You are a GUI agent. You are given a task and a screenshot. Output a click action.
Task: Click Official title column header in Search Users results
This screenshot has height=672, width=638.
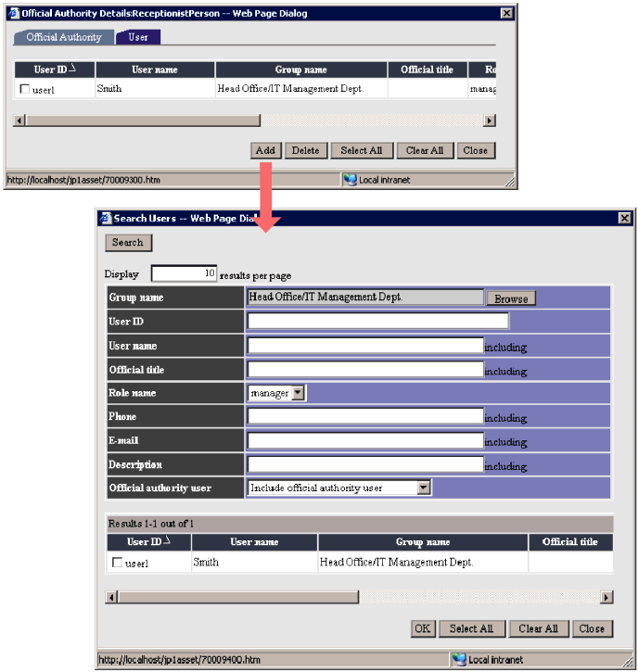tap(570, 541)
